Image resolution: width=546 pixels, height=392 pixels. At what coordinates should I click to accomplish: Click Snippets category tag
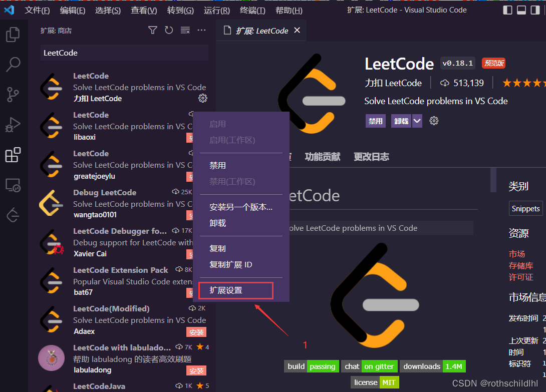[x=525, y=209]
